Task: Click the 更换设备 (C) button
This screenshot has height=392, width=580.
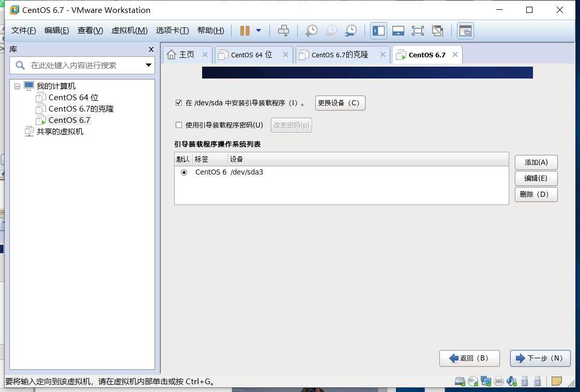Action: point(340,103)
